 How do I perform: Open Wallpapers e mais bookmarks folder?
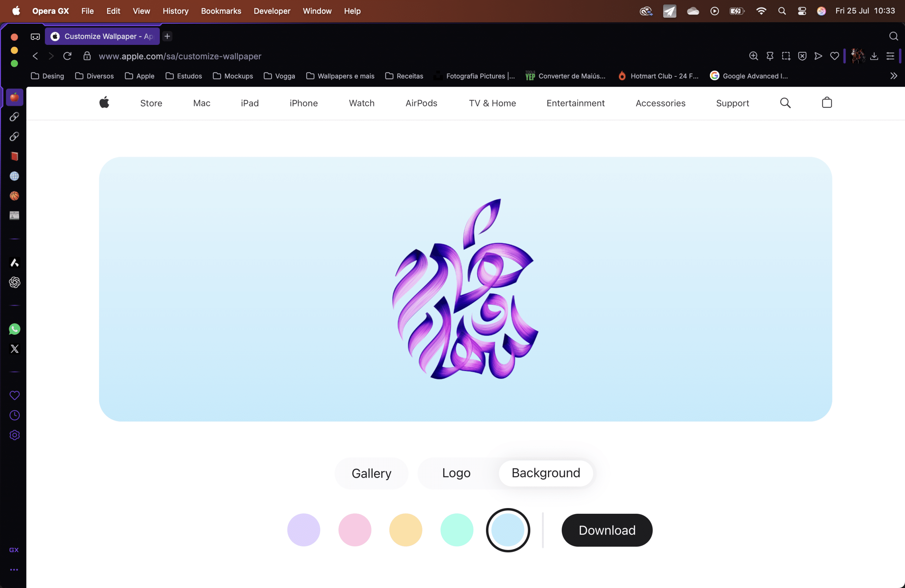(340, 76)
